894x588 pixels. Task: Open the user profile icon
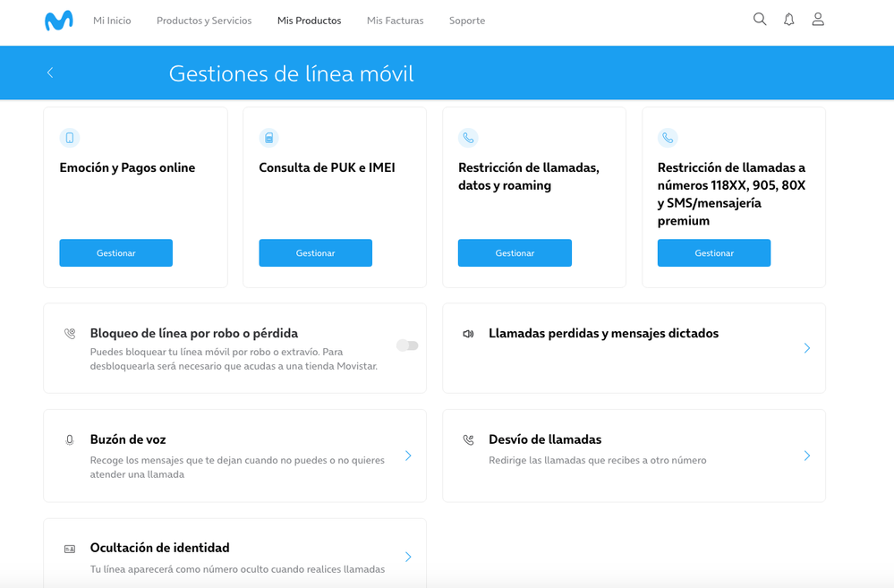pyautogui.click(x=817, y=20)
